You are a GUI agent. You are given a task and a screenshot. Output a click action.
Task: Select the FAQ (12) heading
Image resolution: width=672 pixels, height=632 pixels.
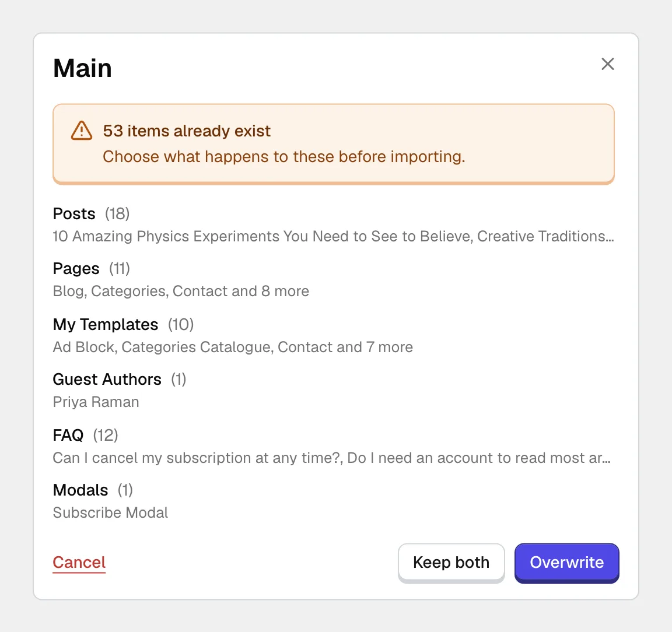pos(85,435)
